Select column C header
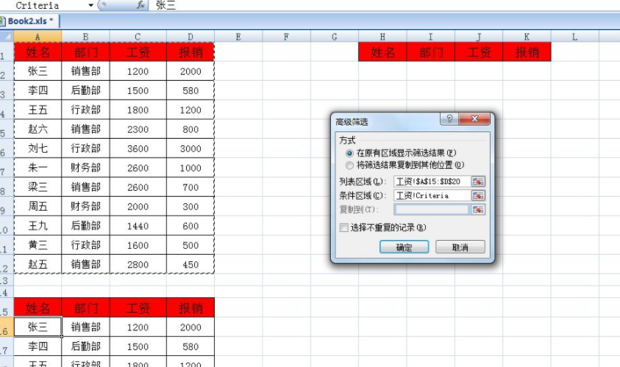 tap(138, 37)
